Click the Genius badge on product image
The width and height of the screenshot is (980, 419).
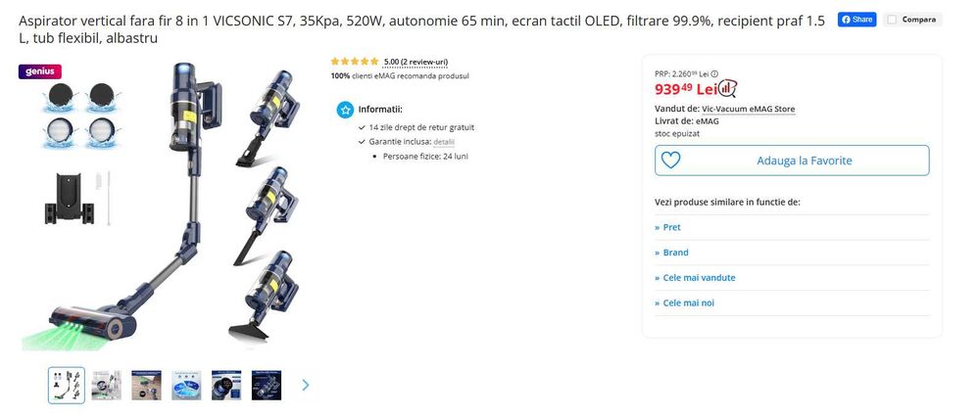(40, 71)
